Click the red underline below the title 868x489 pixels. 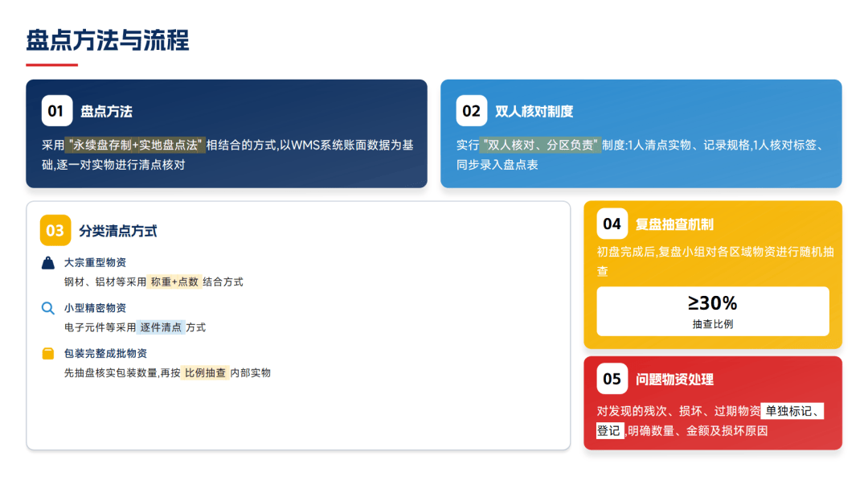click(x=51, y=64)
